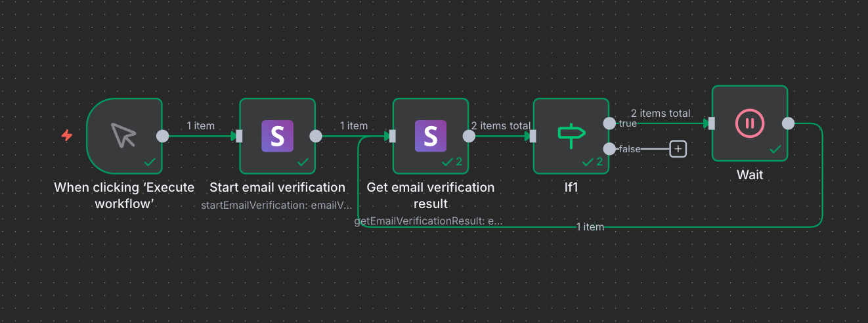Screen dimensions: 868x323
Task: Open the Start email verification node
Action: click(278, 136)
